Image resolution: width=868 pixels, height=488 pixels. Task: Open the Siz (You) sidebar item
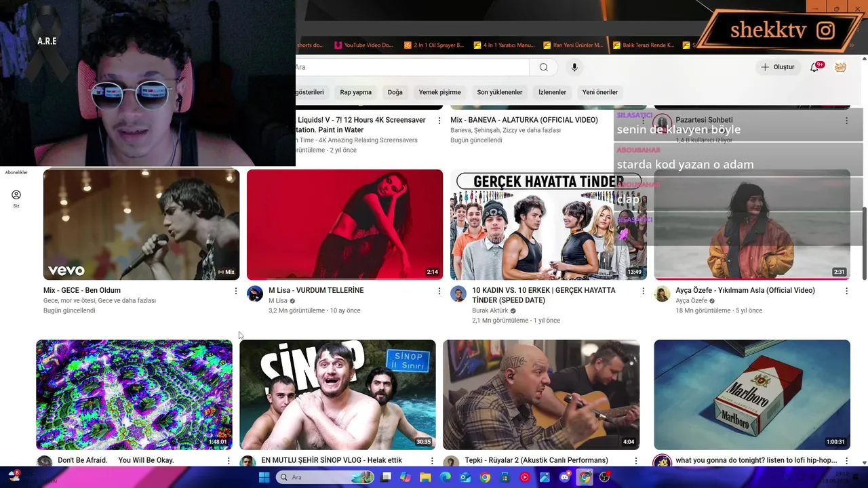click(16, 199)
